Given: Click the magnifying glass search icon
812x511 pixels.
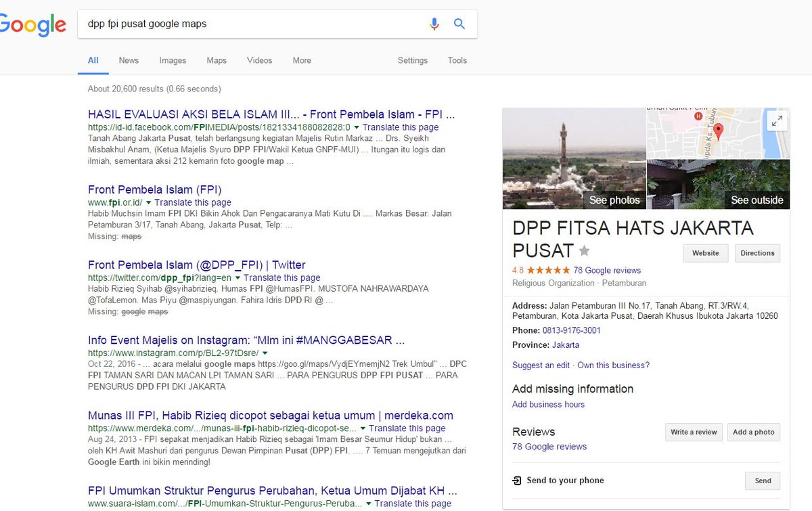Looking at the screenshot, I should tap(459, 24).
